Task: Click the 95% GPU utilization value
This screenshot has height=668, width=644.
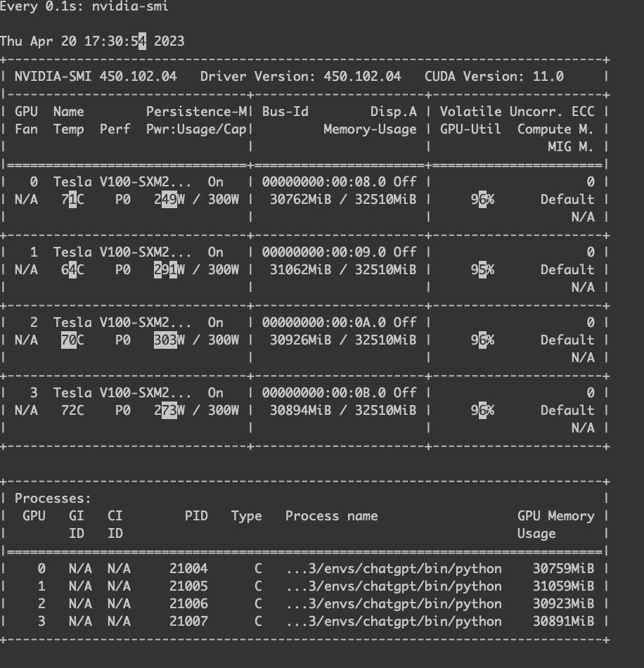Action: [482, 270]
